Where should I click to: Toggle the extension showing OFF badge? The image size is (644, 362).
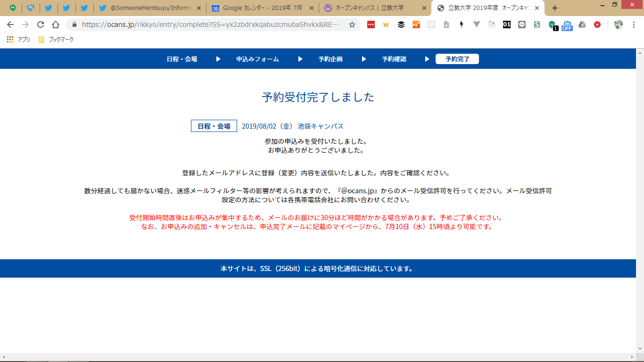(x=567, y=25)
